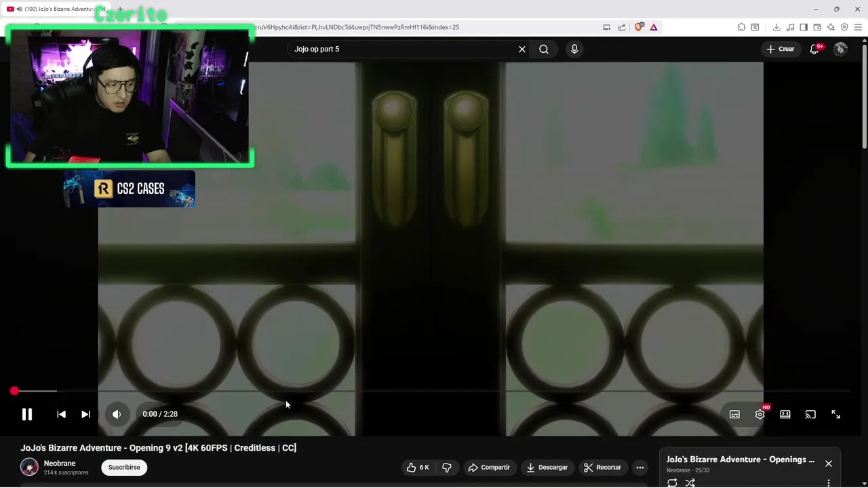Open the Neobrane channel name link
This screenshot has width=868, height=488.
click(x=60, y=464)
